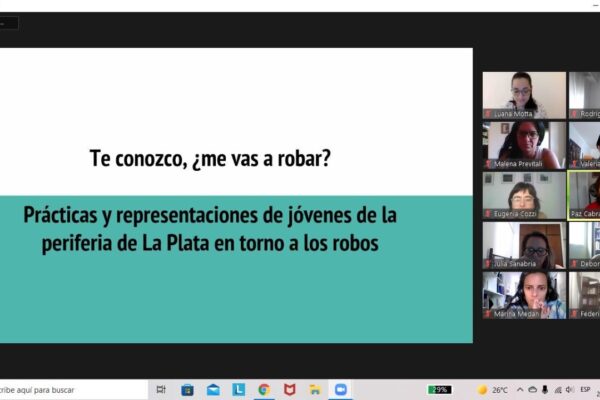Viewport: 600px width, 400px height.
Task: Click muted mic icon beside Marina Medan
Action: 488,314
